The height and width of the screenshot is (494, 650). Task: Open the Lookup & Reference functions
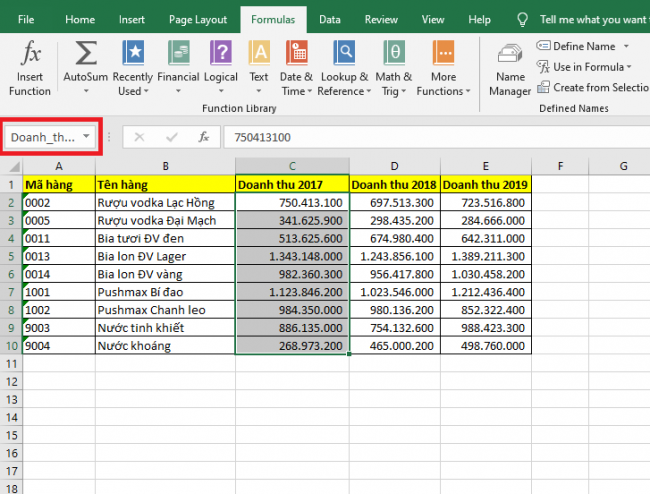343,67
